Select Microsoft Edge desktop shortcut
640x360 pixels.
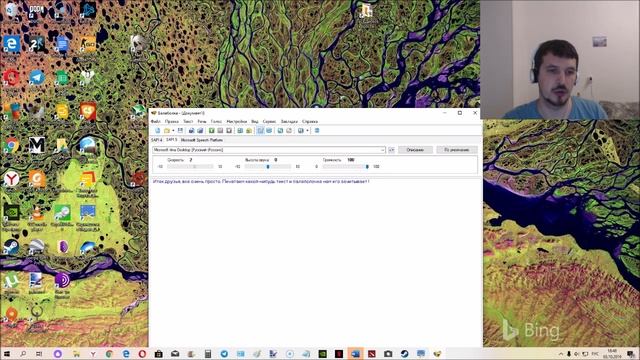point(11,44)
